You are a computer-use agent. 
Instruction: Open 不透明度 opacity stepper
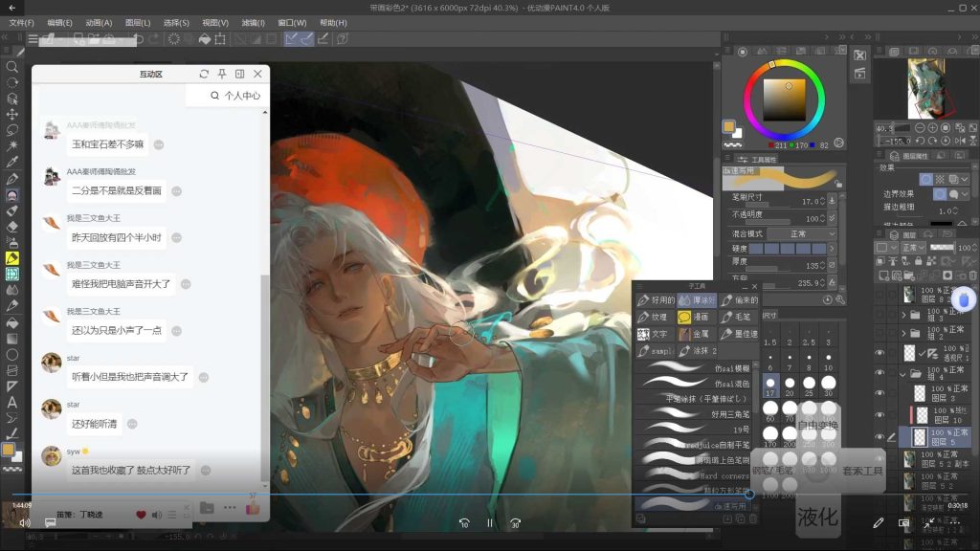(822, 219)
